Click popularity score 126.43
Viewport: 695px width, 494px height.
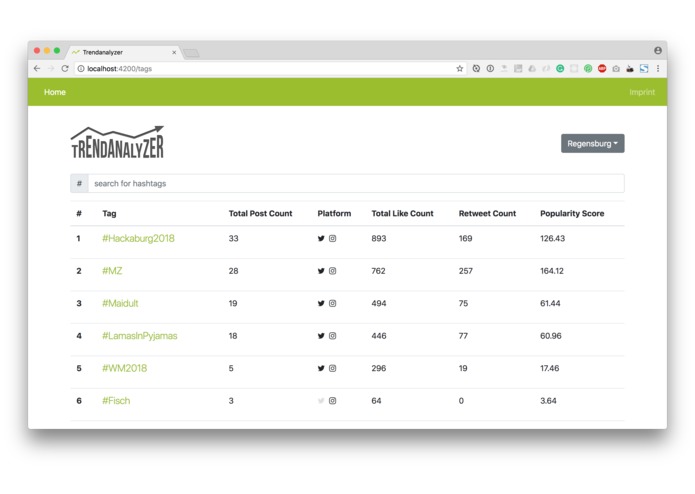(x=552, y=238)
